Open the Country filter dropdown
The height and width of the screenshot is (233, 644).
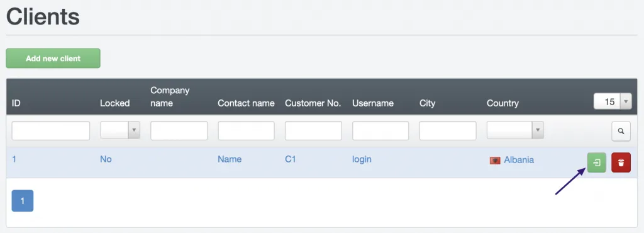pos(515,131)
